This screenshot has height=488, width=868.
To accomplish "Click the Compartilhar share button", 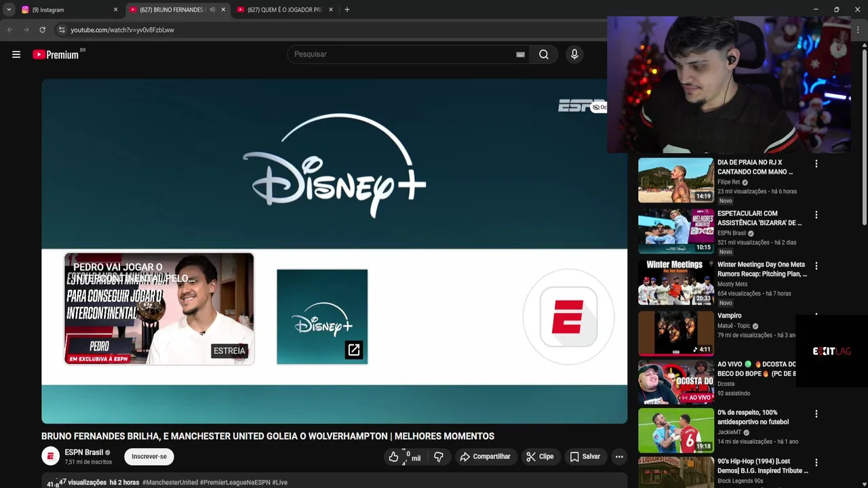I will [x=485, y=457].
